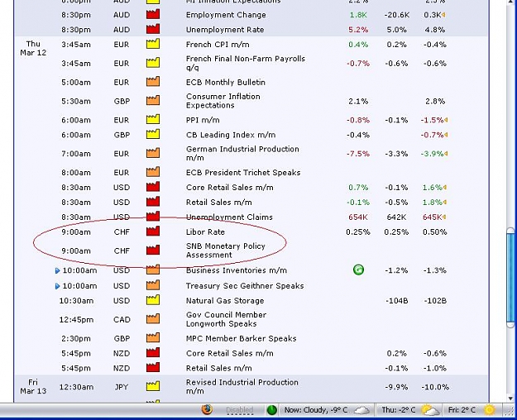Click the Natural Gas Storage forecast -104B

(x=396, y=301)
